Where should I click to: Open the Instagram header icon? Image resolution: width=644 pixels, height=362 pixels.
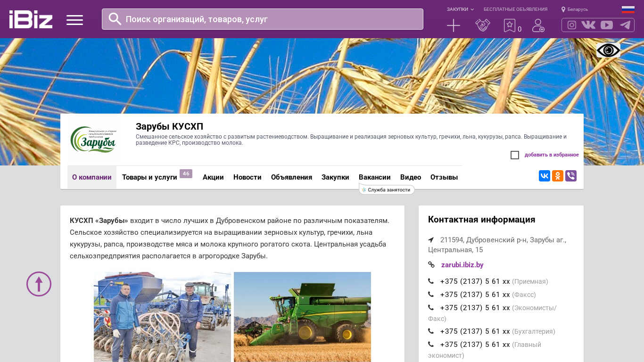(x=572, y=25)
